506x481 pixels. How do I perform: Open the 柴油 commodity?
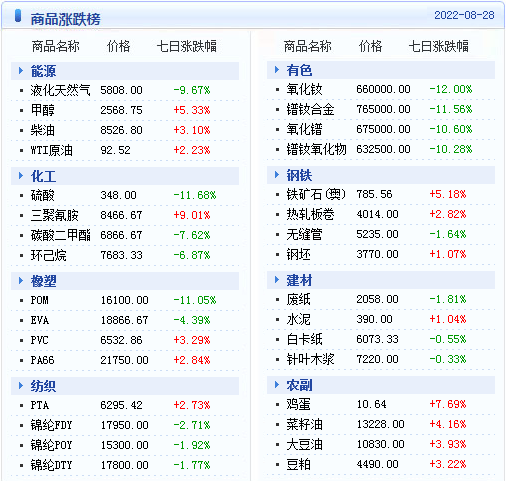click(42, 130)
